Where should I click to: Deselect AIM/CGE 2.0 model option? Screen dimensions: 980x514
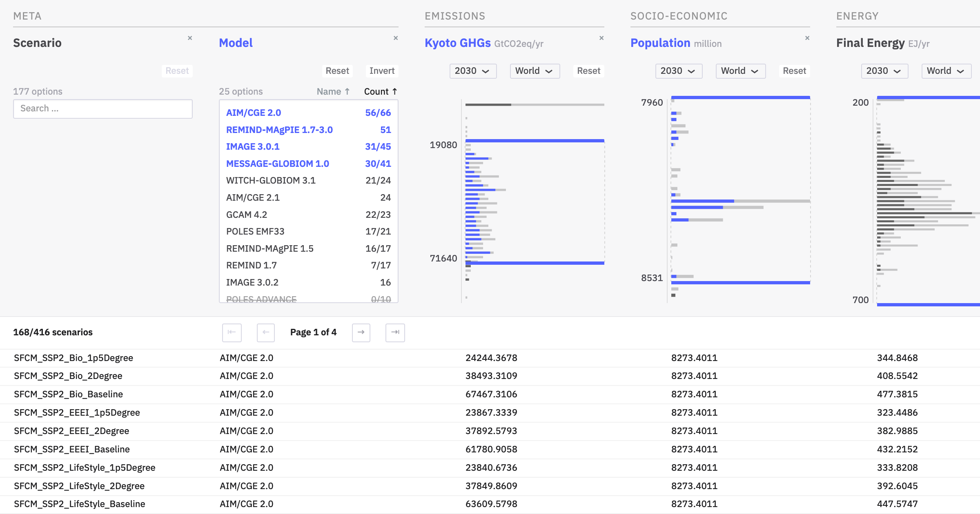[x=309, y=113]
